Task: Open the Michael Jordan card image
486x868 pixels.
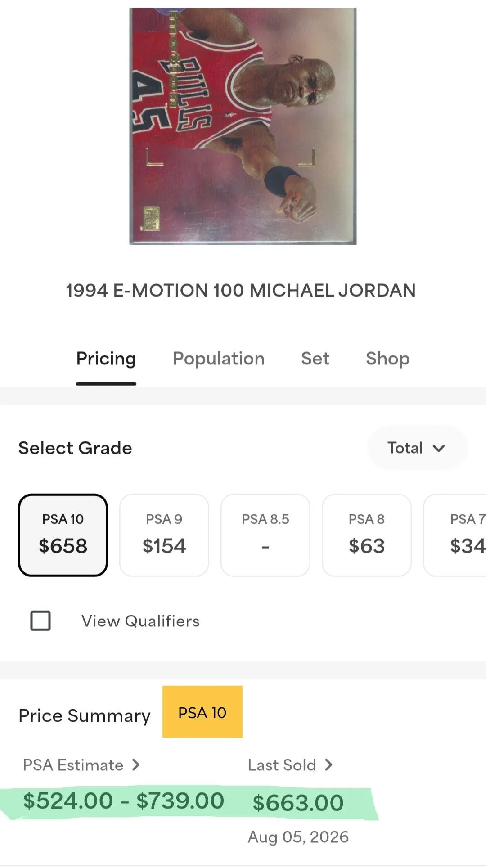Action: [243, 126]
